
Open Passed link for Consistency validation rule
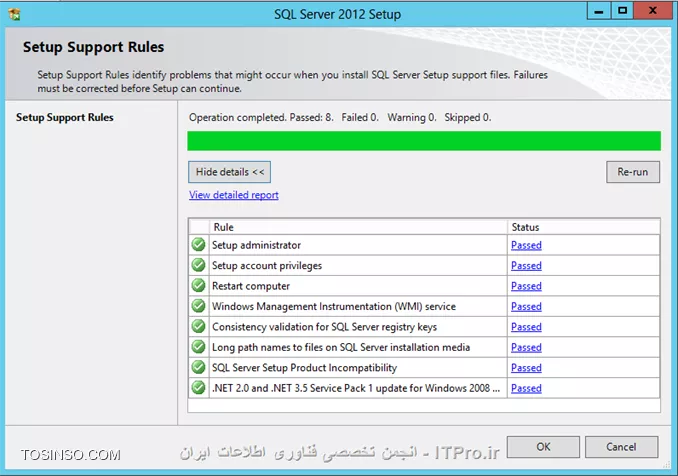(526, 327)
